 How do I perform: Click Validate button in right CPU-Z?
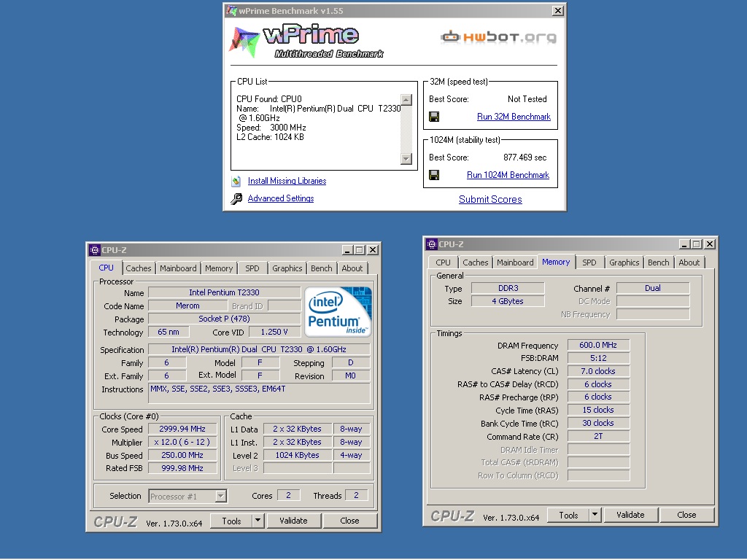pyautogui.click(x=630, y=516)
